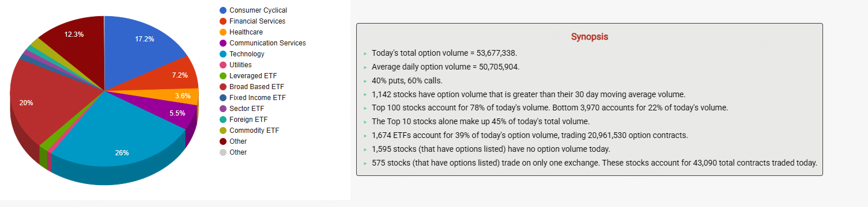Click the Healthcare legend dot
The height and width of the screenshot is (207, 868).
click(x=223, y=32)
